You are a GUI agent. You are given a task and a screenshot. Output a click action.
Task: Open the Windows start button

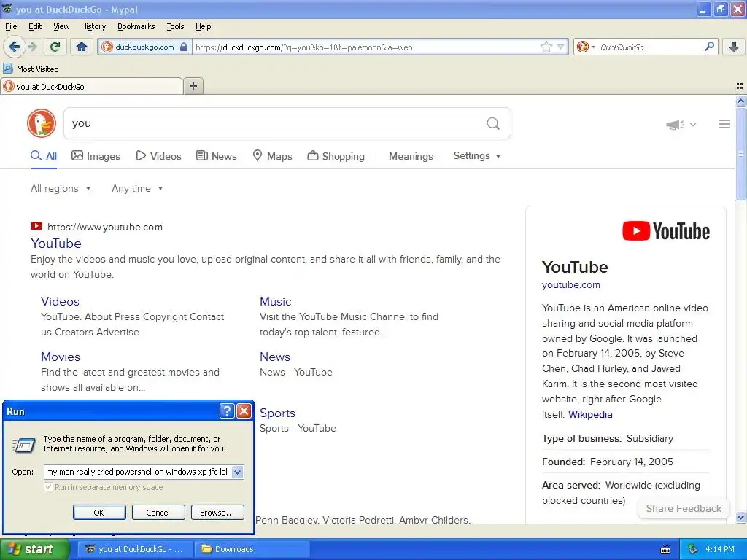34,549
